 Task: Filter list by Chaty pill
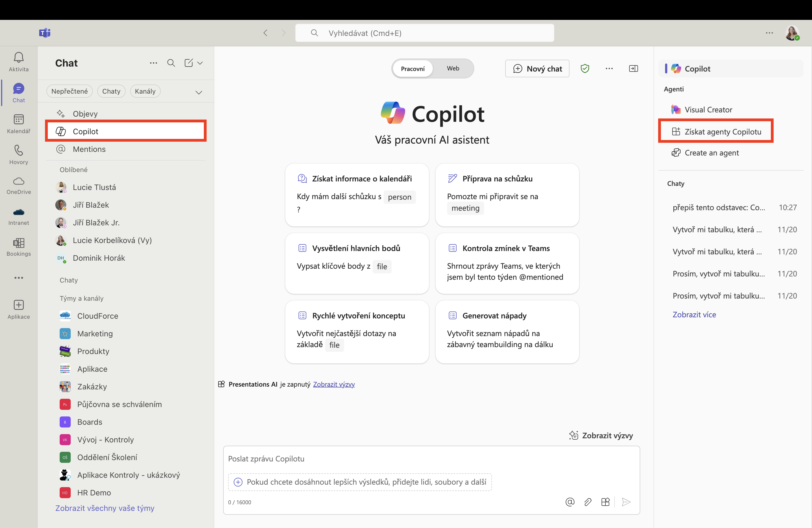(111, 91)
